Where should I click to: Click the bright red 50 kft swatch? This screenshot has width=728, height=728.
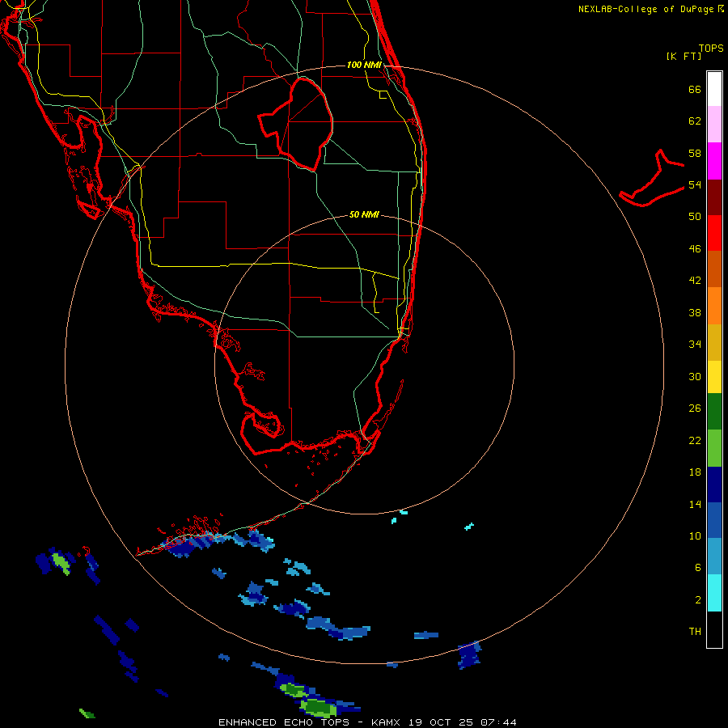point(714,233)
